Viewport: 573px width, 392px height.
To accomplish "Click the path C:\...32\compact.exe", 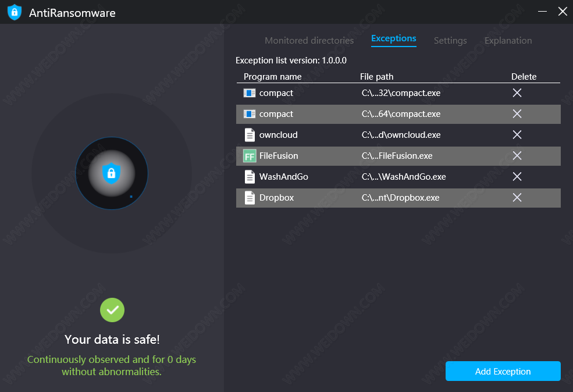I will coord(401,93).
